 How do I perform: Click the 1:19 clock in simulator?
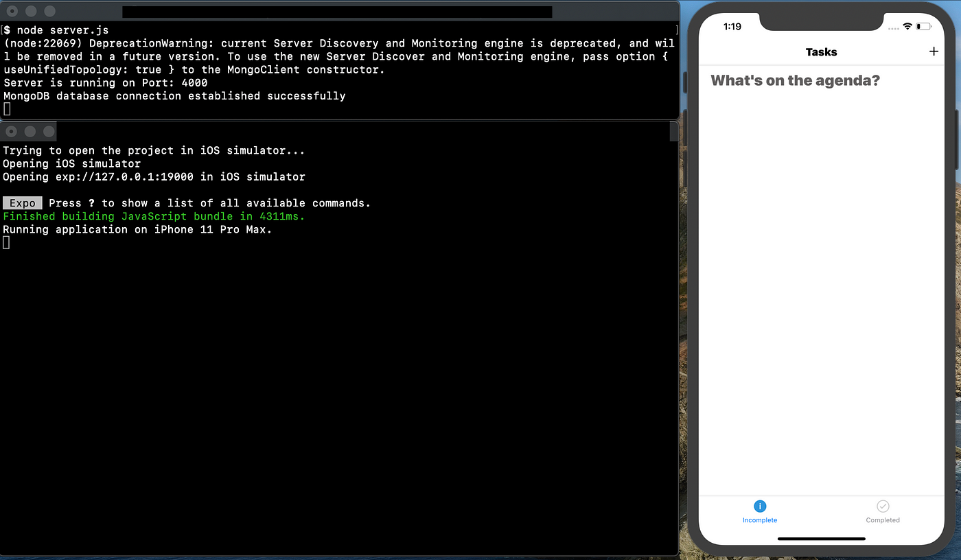(x=732, y=27)
